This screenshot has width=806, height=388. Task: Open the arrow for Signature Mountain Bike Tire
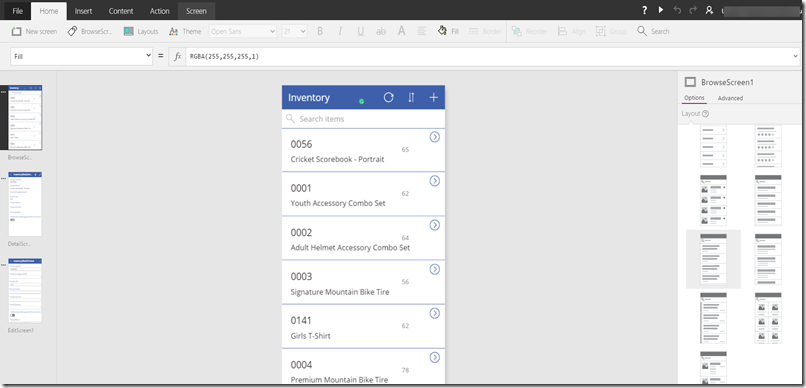[x=435, y=269]
